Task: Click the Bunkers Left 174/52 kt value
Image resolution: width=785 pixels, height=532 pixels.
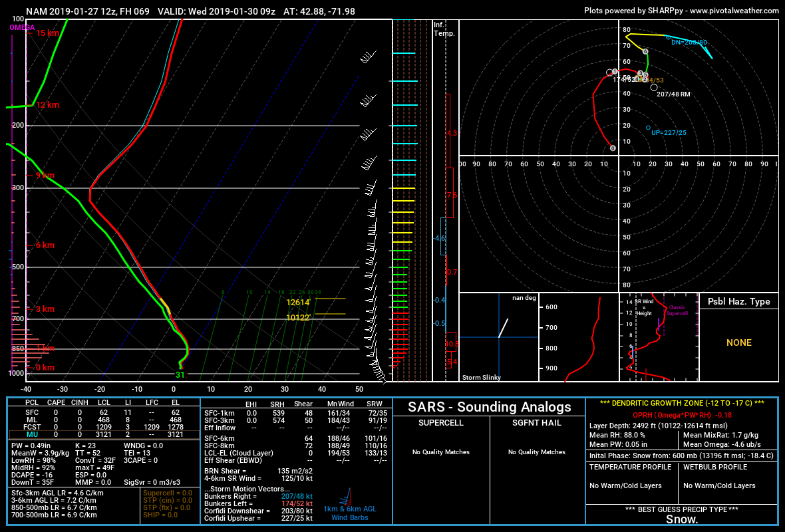Action: pyautogui.click(x=297, y=503)
